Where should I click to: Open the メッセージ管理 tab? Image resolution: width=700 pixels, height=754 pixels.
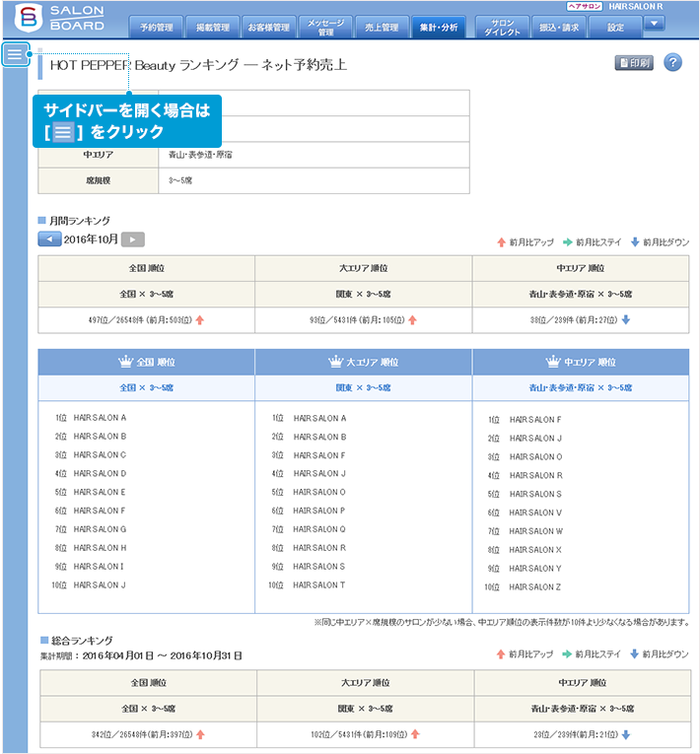[x=325, y=27]
